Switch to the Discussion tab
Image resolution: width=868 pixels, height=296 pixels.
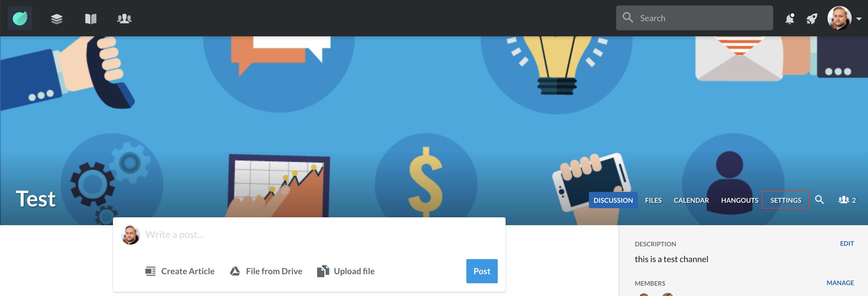pos(613,200)
